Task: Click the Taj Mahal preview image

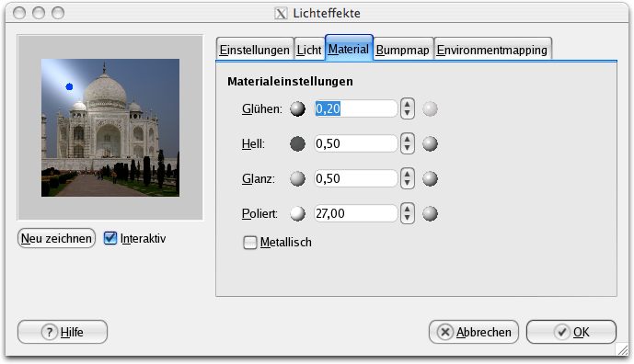Action: coord(110,128)
